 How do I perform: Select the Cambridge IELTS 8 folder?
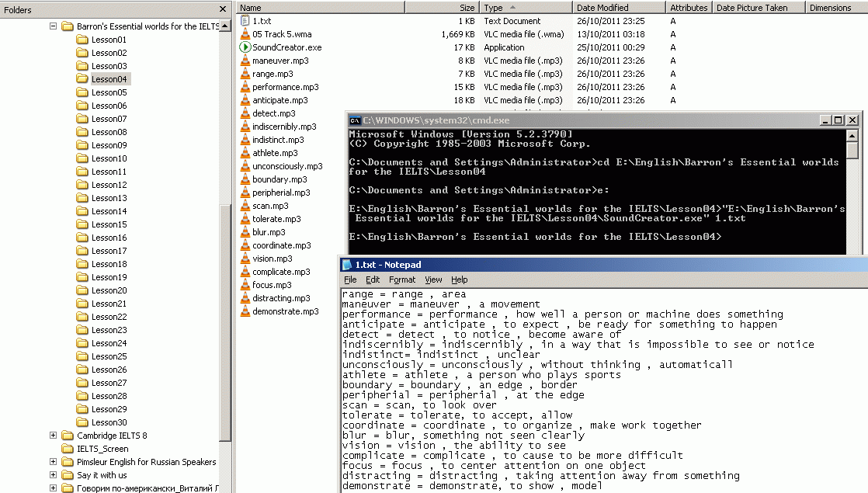tap(112, 436)
